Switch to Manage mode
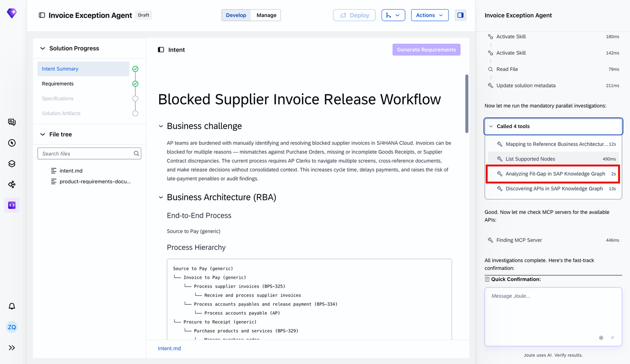Image resolution: width=630 pixels, height=364 pixels. (x=266, y=15)
